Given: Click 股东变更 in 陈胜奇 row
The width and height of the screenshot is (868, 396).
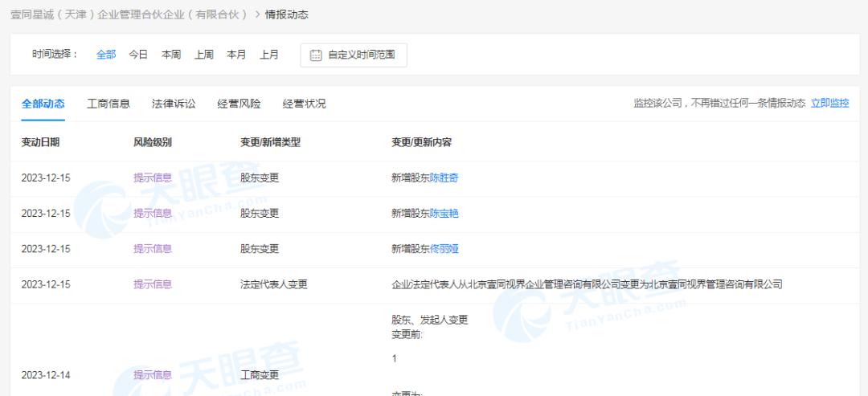Looking at the screenshot, I should coord(260,178).
